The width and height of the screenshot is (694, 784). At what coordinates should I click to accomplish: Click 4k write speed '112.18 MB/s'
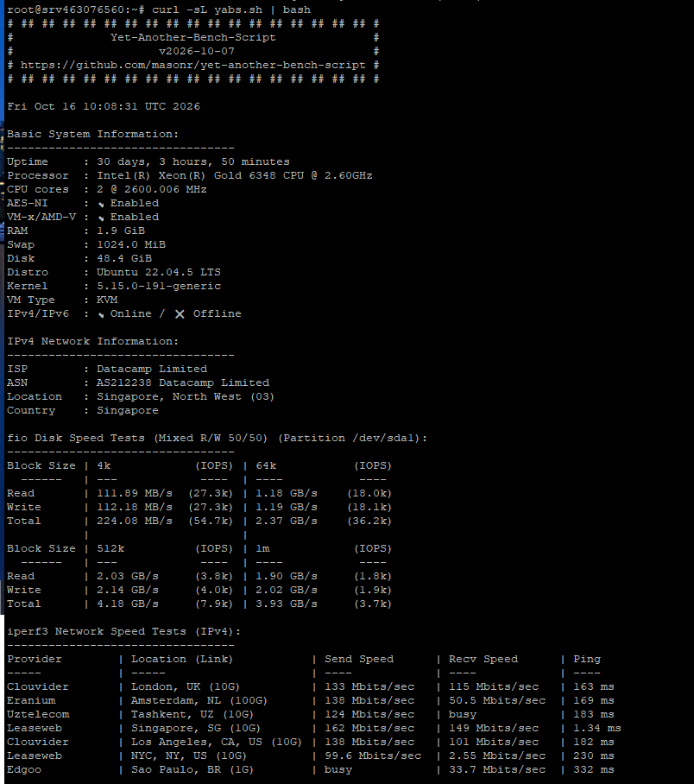coord(135,507)
